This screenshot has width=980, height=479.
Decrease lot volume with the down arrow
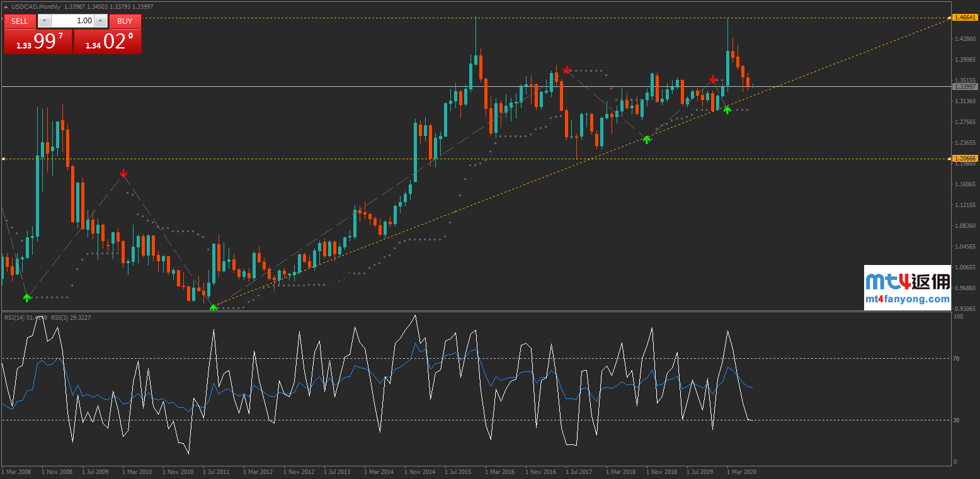click(44, 21)
